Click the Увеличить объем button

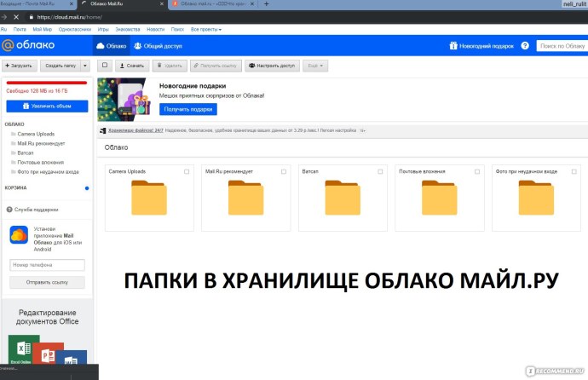(47, 106)
